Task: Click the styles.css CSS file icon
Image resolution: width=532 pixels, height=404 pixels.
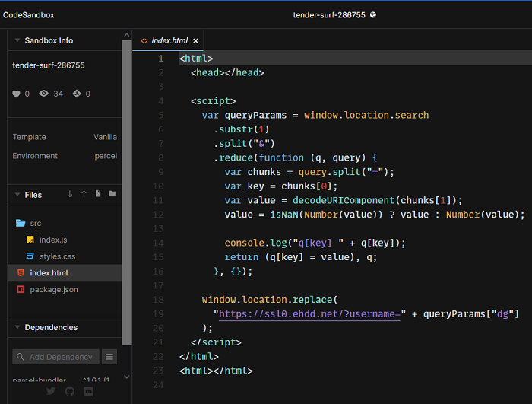Action: pos(30,256)
